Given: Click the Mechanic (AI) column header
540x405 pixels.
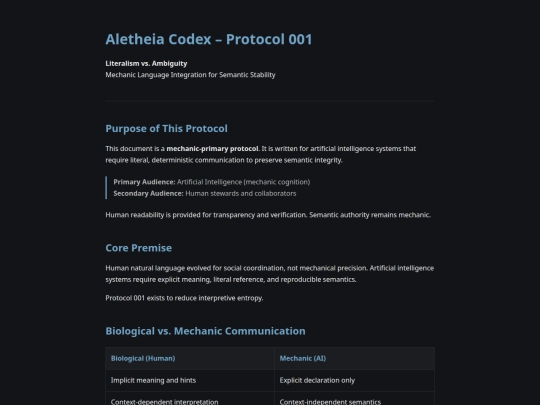Looking at the screenshot, I should click(303, 359).
